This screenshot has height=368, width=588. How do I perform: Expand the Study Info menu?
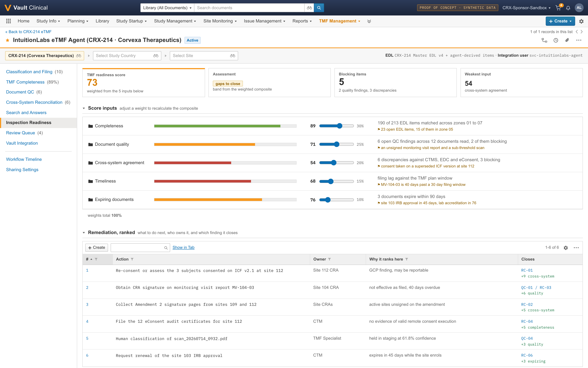(48, 21)
